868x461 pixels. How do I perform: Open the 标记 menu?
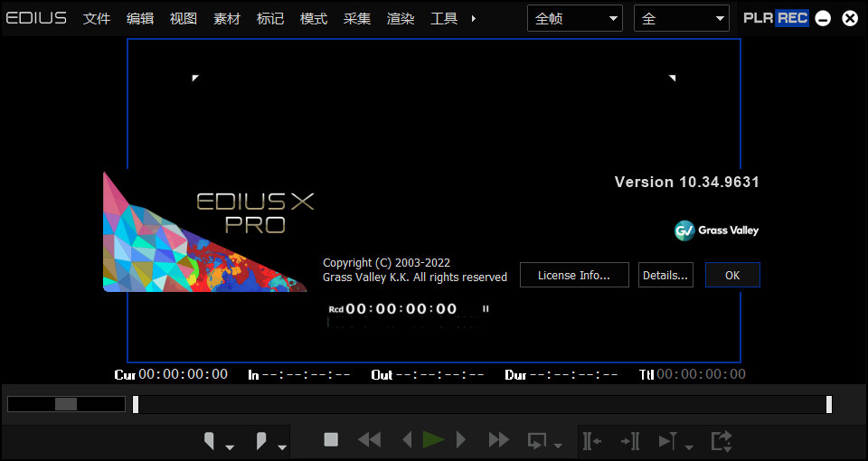(x=270, y=19)
